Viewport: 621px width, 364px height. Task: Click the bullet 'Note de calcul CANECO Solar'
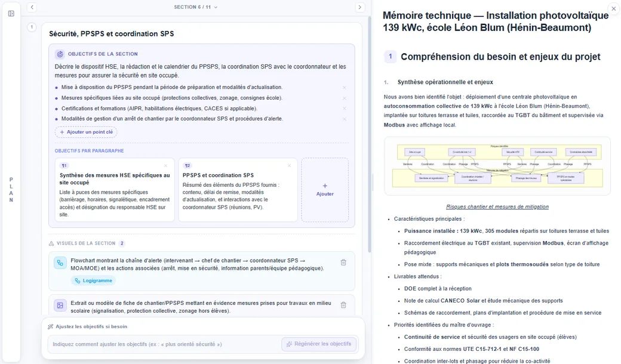pos(483,301)
